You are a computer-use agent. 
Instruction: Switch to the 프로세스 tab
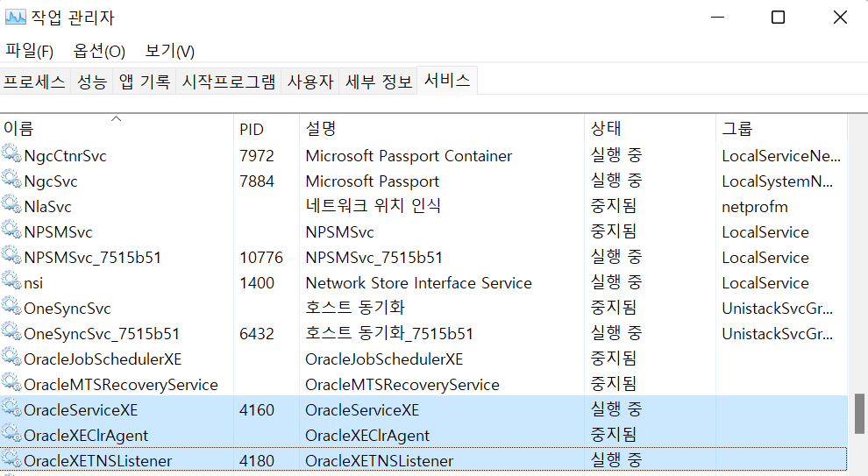[x=35, y=82]
